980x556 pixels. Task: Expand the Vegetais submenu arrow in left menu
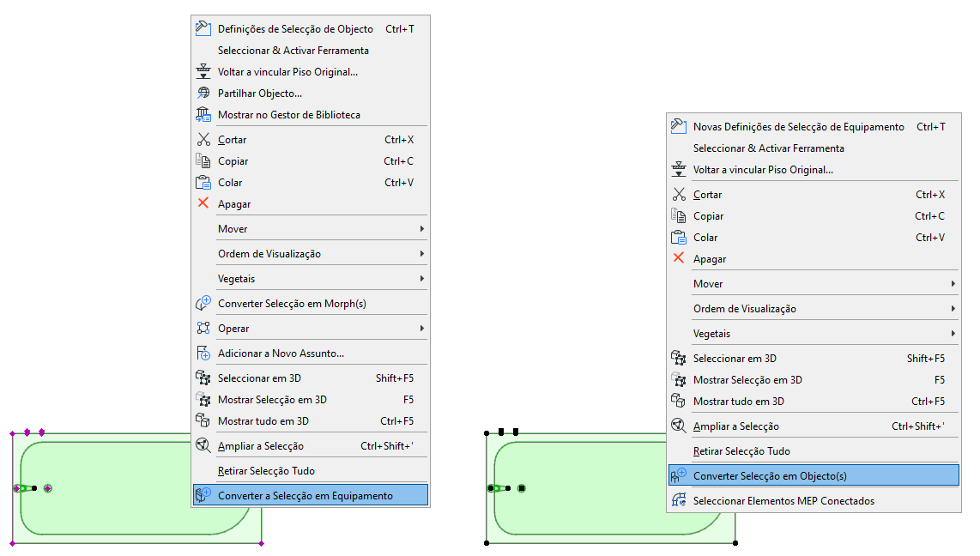pyautogui.click(x=422, y=279)
